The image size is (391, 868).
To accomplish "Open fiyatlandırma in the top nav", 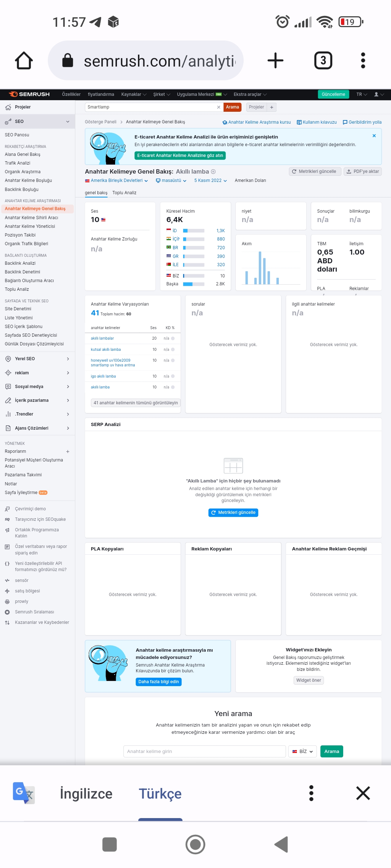I will tap(101, 94).
